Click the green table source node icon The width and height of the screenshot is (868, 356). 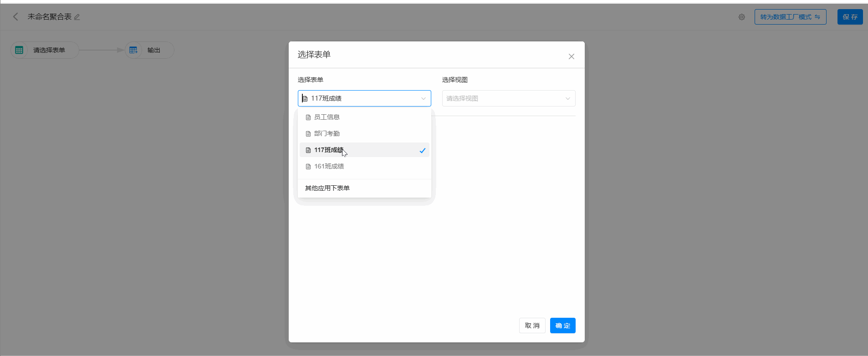[19, 50]
